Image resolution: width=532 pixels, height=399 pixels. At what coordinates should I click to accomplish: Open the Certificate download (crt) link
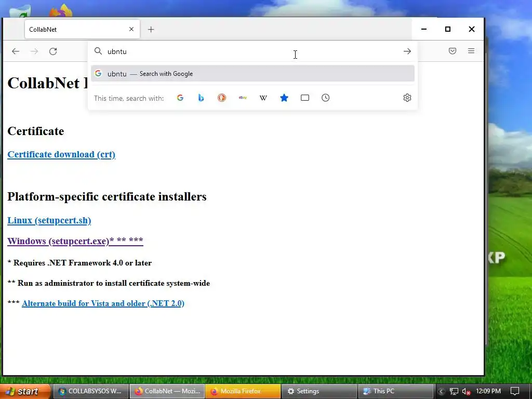tap(61, 154)
